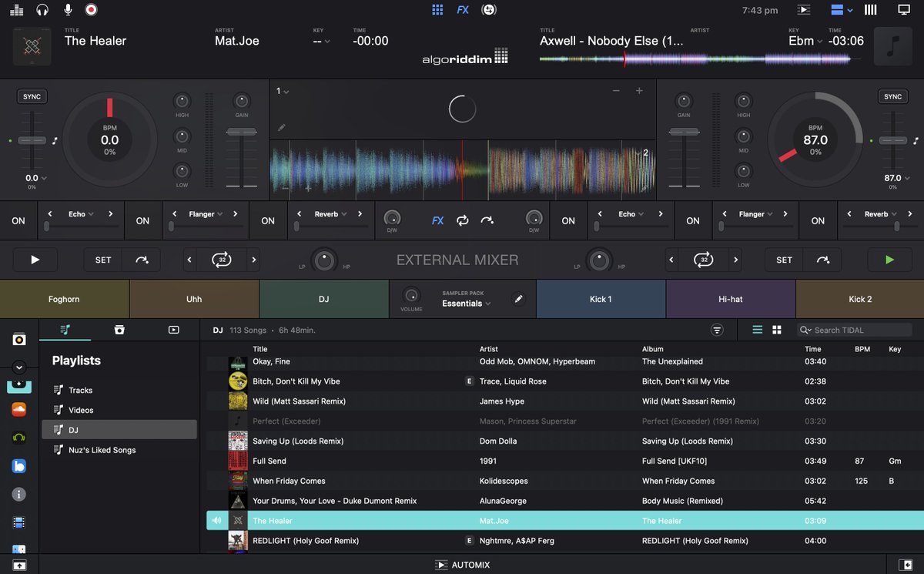Trigger the Kick 1 sample pad
This screenshot has height=574, width=924.
601,299
